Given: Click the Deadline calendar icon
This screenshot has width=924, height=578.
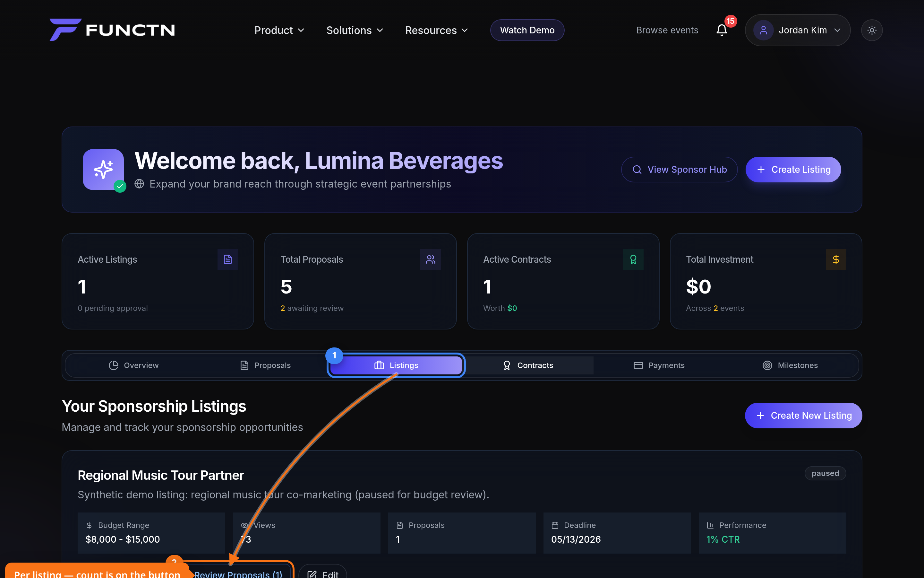Looking at the screenshot, I should [x=555, y=525].
